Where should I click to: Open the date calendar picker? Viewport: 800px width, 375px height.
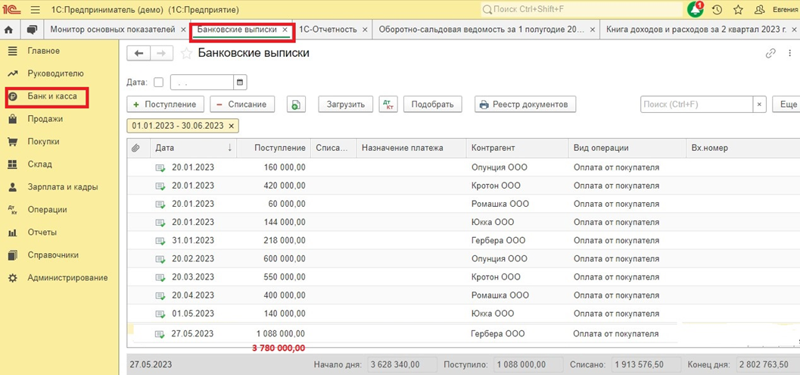tap(240, 82)
